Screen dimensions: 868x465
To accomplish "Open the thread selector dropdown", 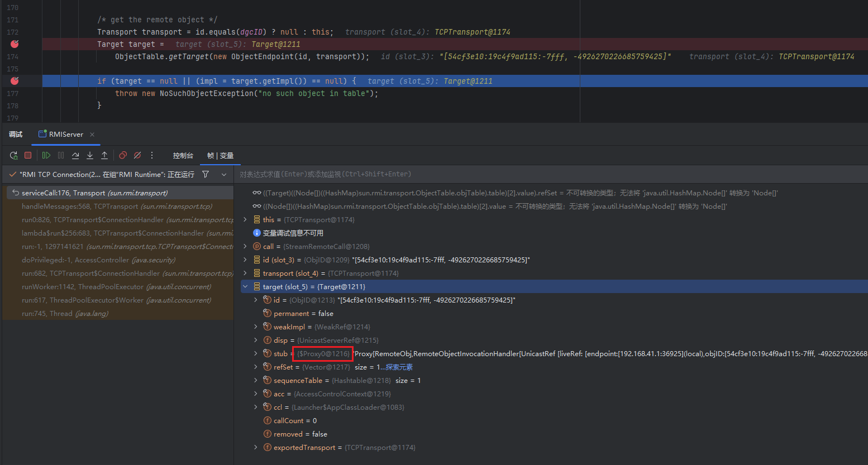I will pos(224,175).
